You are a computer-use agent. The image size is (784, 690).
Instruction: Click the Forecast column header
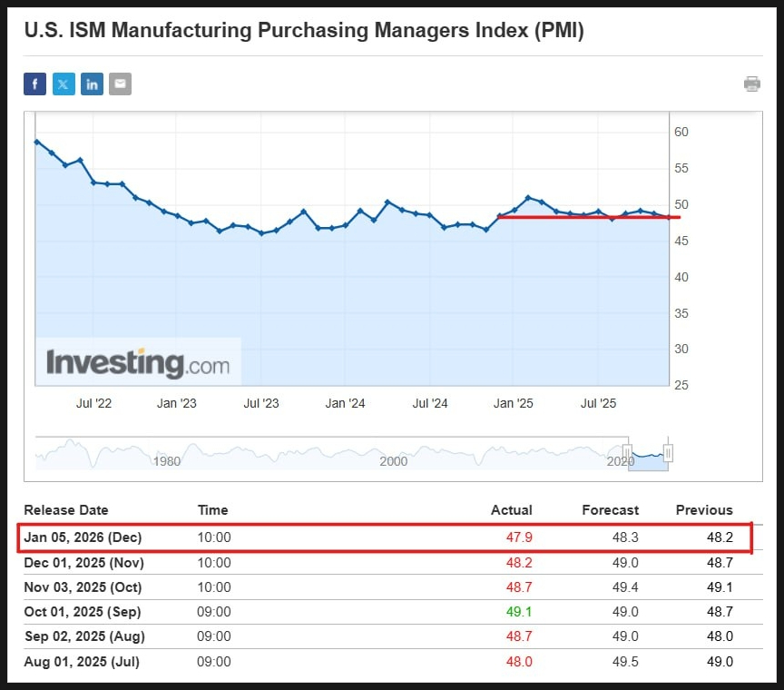click(610, 510)
